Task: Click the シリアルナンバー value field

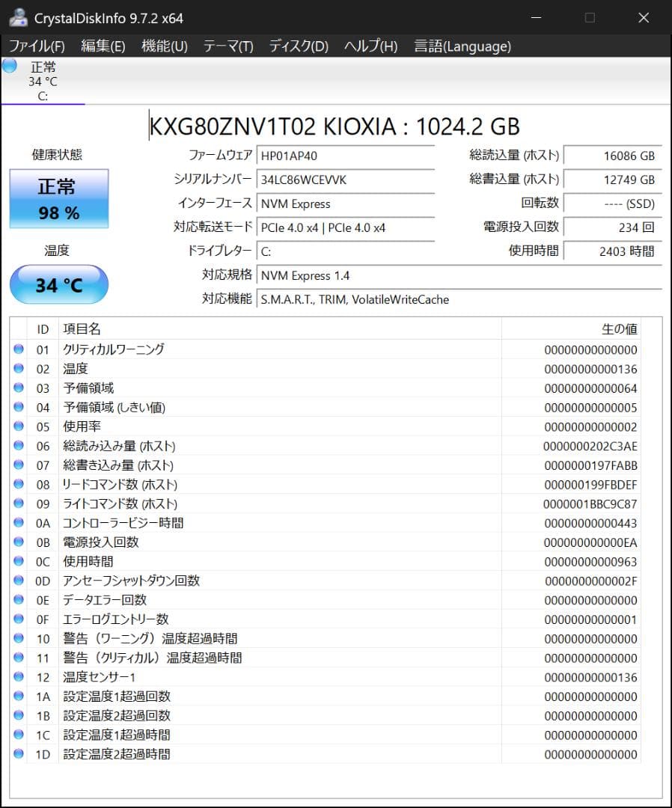Action: click(x=346, y=180)
